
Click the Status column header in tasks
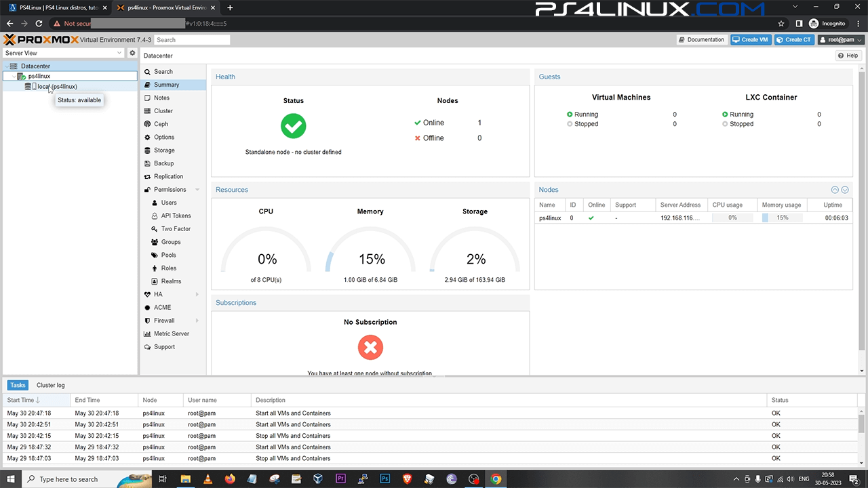812,400
